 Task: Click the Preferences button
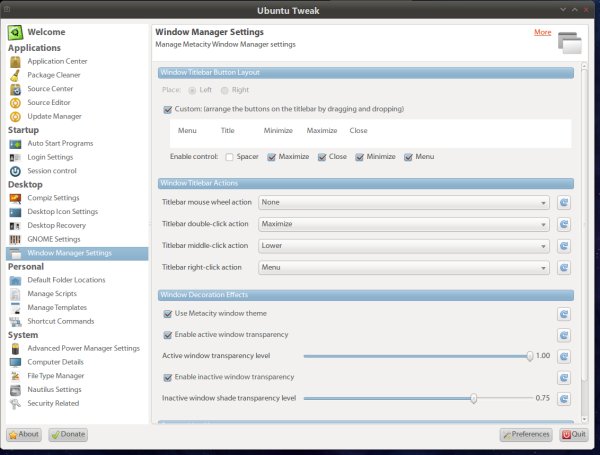[526, 435]
